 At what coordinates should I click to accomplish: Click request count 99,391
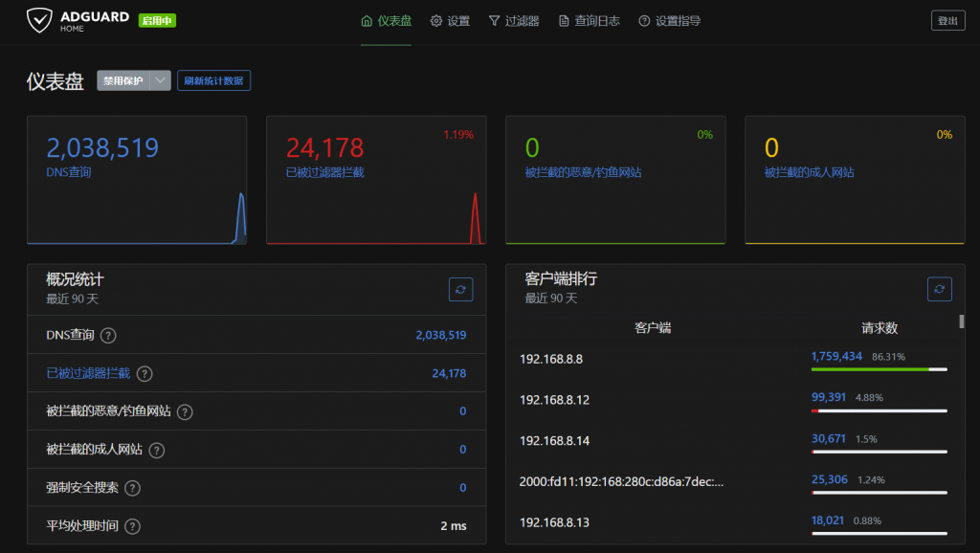tap(828, 397)
